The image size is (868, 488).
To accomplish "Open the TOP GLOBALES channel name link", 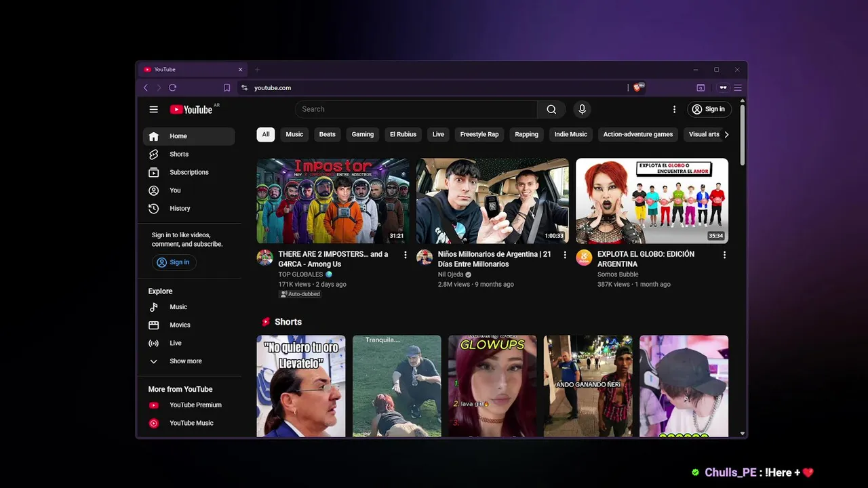I will tap(300, 274).
